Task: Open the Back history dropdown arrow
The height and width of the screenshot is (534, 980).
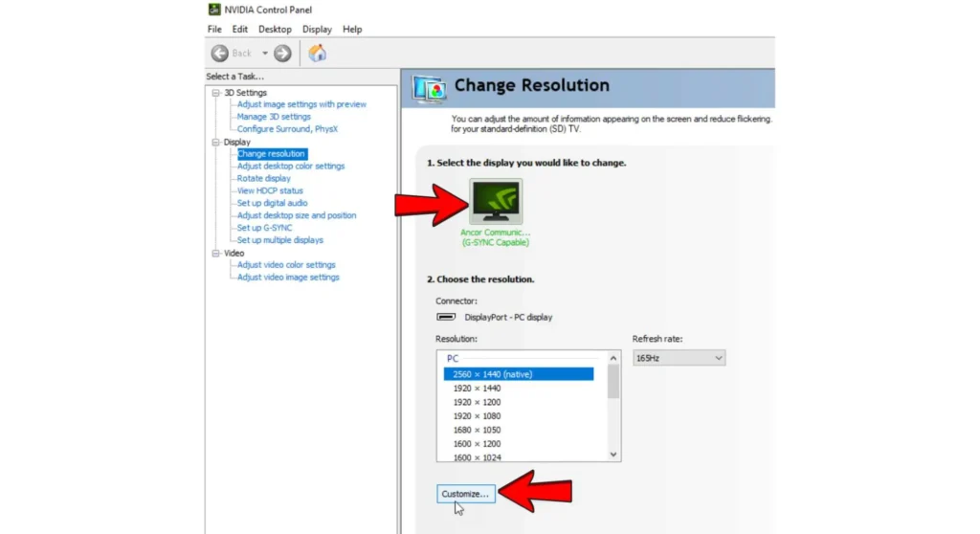Action: 265,54
